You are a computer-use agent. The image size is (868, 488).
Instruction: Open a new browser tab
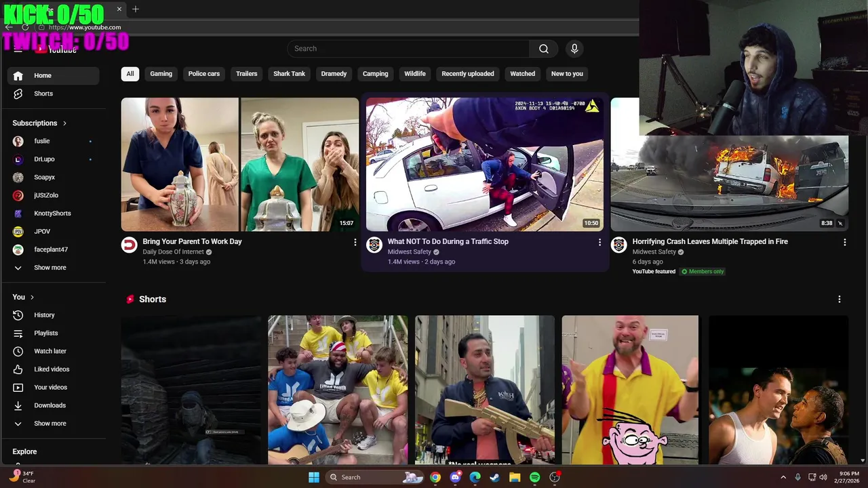(136, 9)
